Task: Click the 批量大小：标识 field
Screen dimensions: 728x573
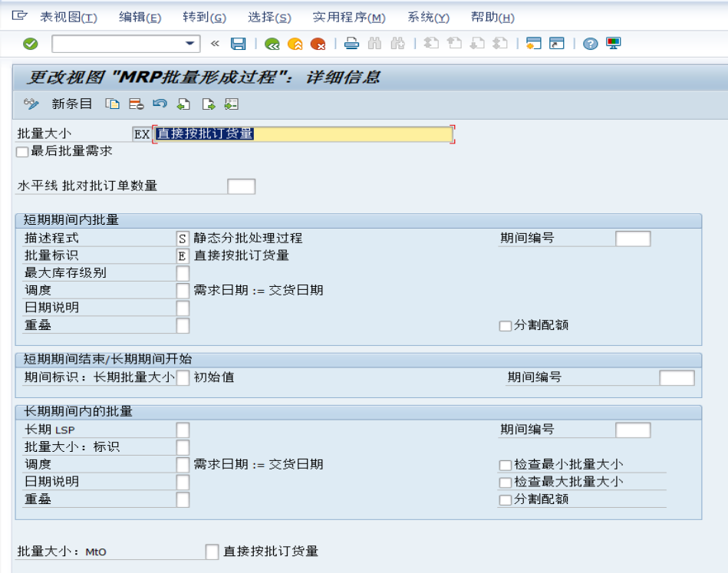Action: pos(183,448)
